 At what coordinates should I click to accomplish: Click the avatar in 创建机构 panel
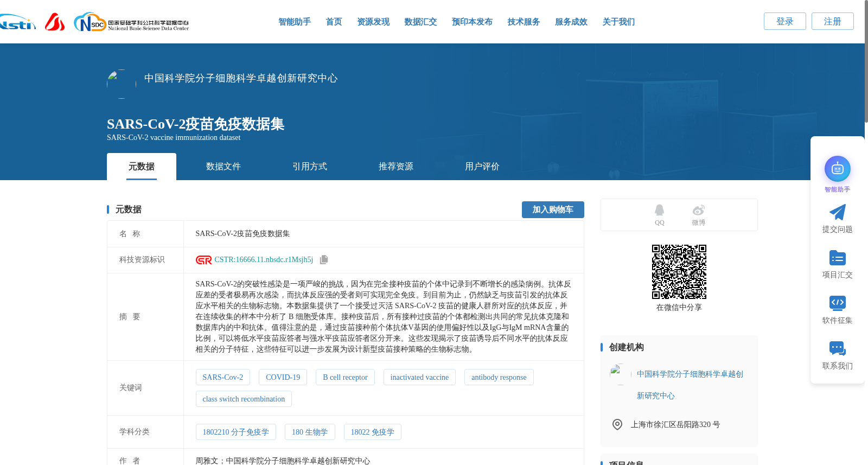(621, 374)
